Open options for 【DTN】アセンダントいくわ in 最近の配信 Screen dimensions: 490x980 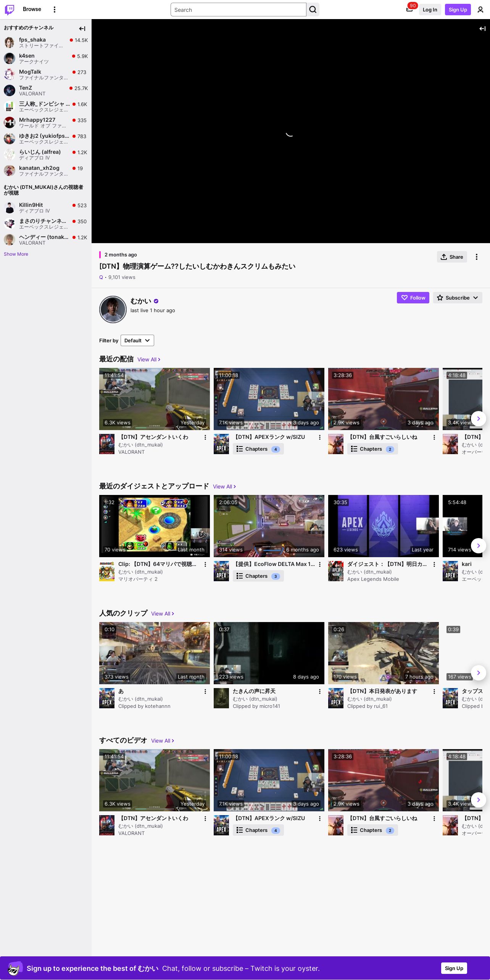[x=205, y=437]
